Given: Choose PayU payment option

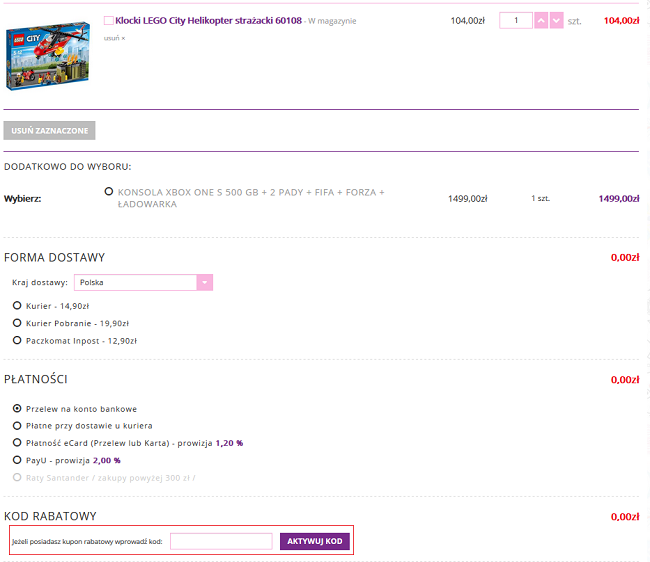Looking at the screenshot, I should [x=17, y=460].
